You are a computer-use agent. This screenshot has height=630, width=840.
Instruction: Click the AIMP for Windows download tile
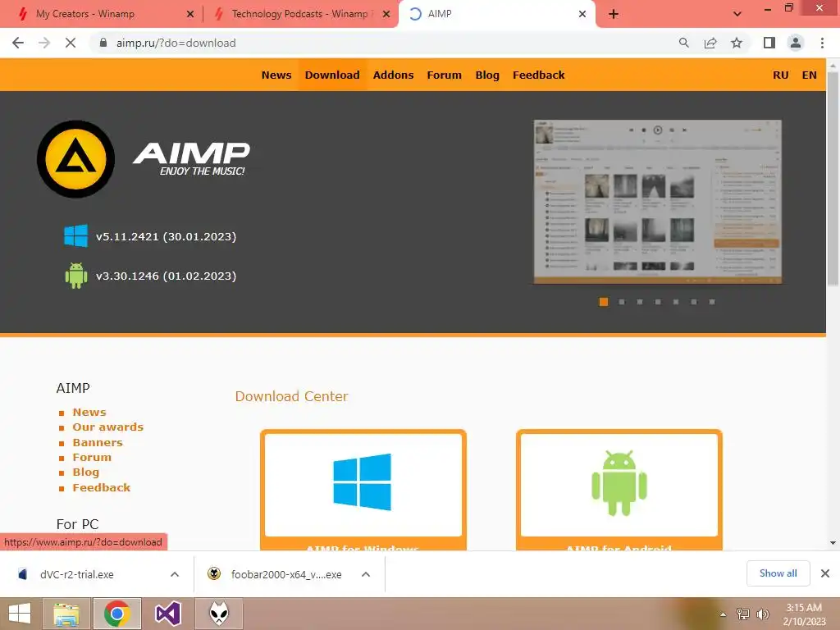tap(363, 490)
